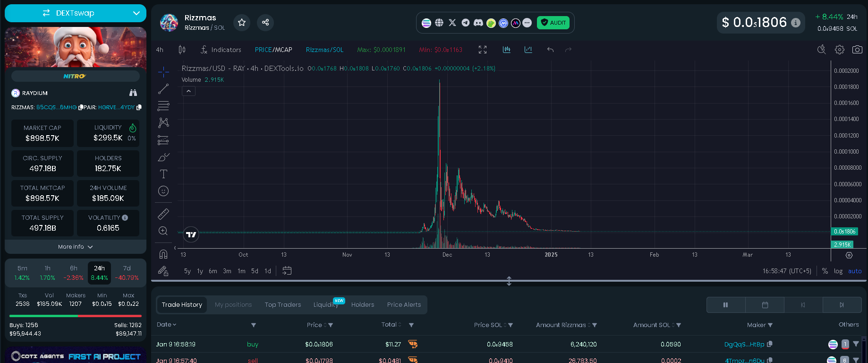Open the DEXTswap dropdown

point(76,13)
